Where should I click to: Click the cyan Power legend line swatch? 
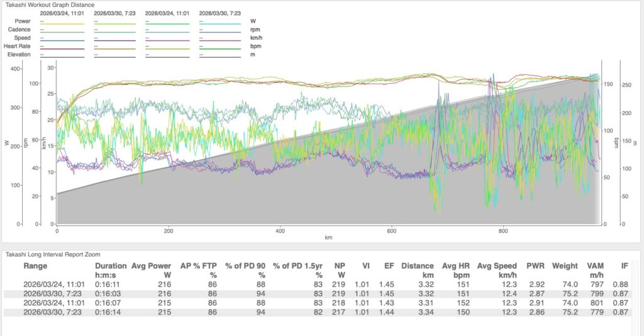click(220, 24)
